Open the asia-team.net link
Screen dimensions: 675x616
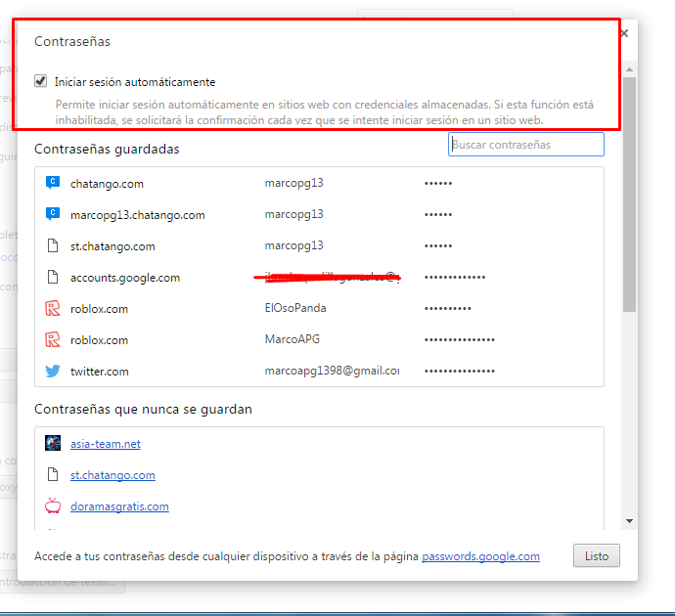point(106,444)
